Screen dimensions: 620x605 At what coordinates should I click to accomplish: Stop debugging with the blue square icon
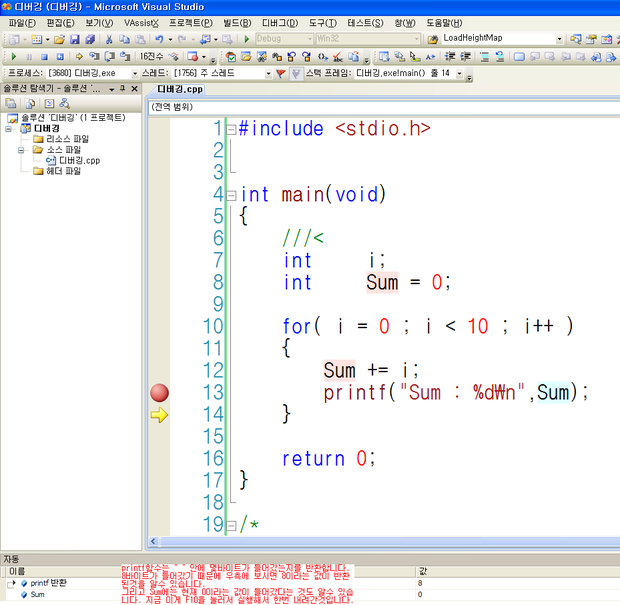[44, 57]
